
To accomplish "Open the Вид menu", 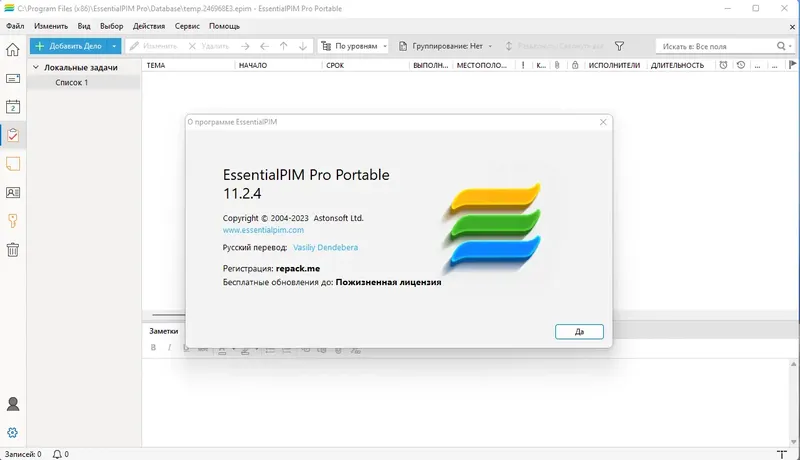I will pos(84,26).
